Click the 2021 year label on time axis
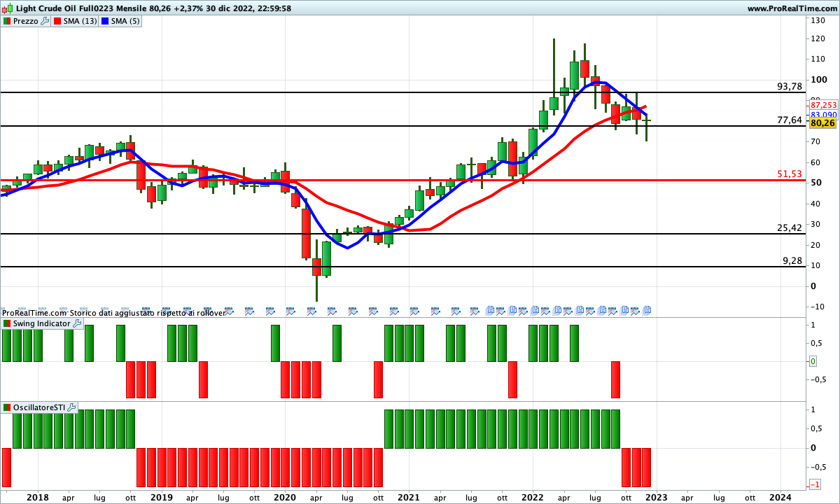This screenshot has height=504, width=840. [x=408, y=497]
